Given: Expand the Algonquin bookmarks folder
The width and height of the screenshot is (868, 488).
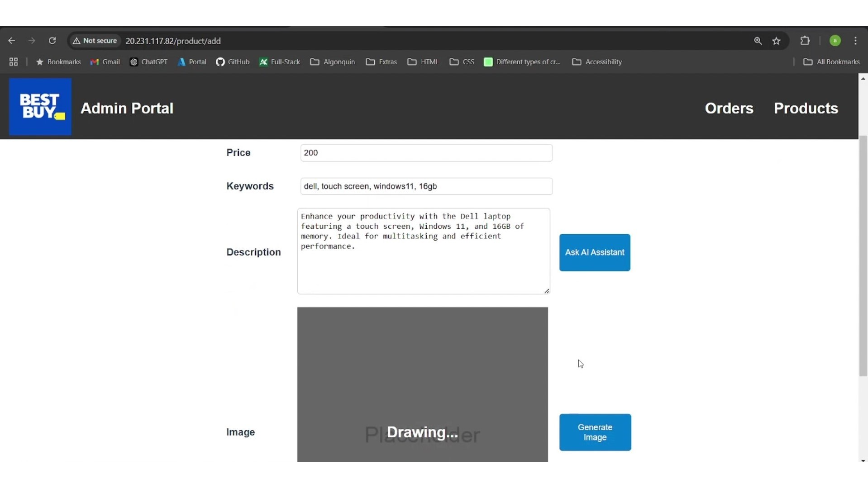Looking at the screenshot, I should pos(333,62).
